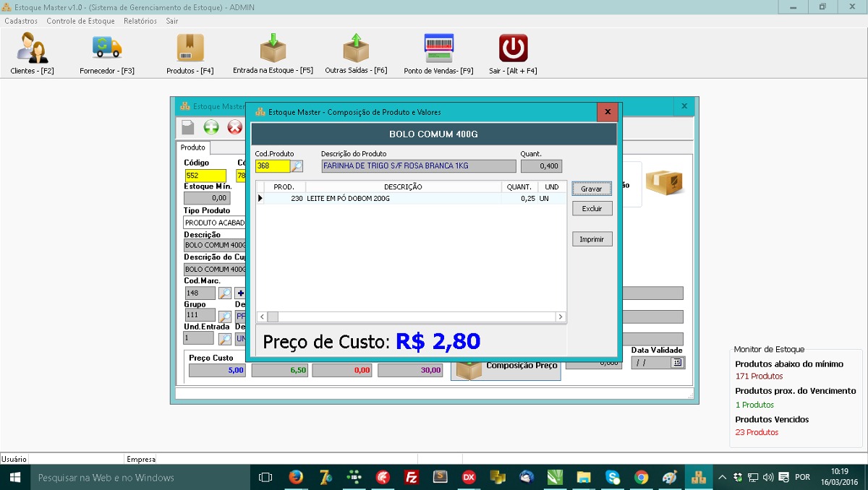Click the Tipo Produto combo box
This screenshot has height=490, width=868.
(215, 223)
